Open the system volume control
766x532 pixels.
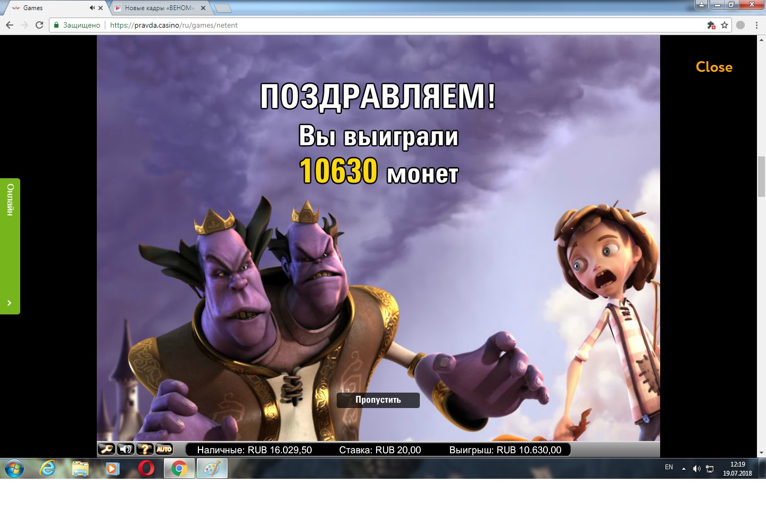pyautogui.click(x=696, y=469)
